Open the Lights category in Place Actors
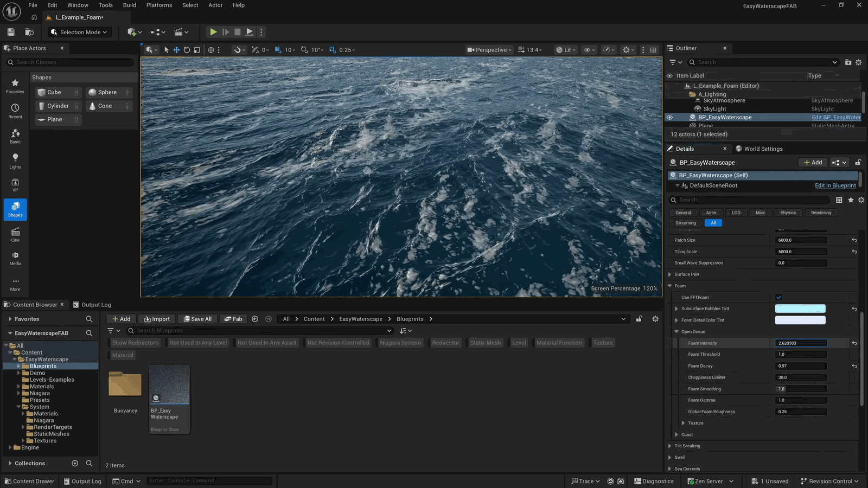 pyautogui.click(x=15, y=160)
